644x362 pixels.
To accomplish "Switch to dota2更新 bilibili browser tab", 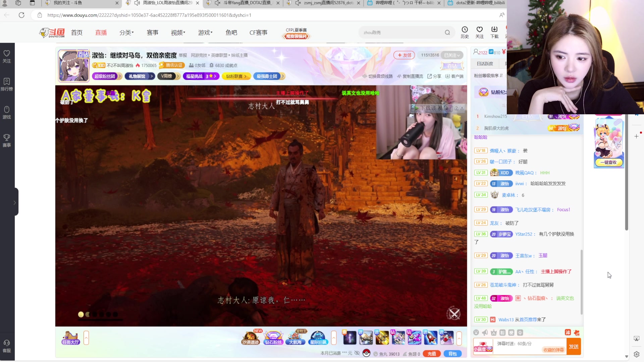I will (x=476, y=3).
